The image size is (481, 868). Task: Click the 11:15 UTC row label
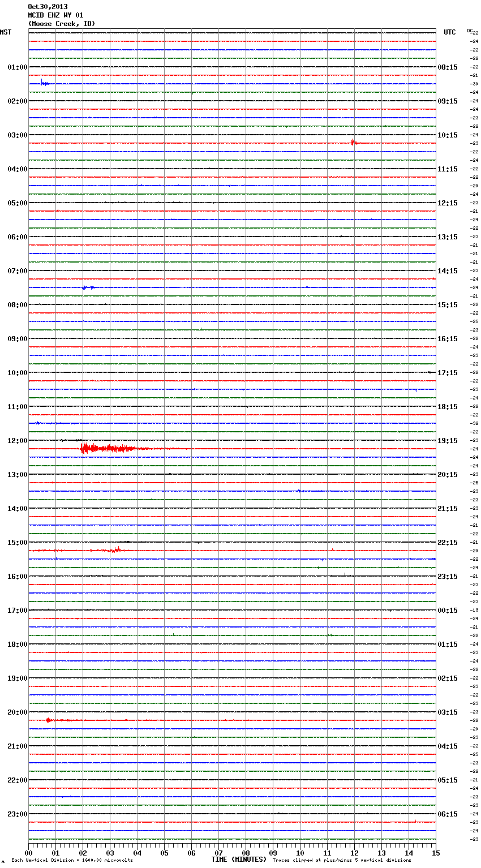tap(448, 169)
